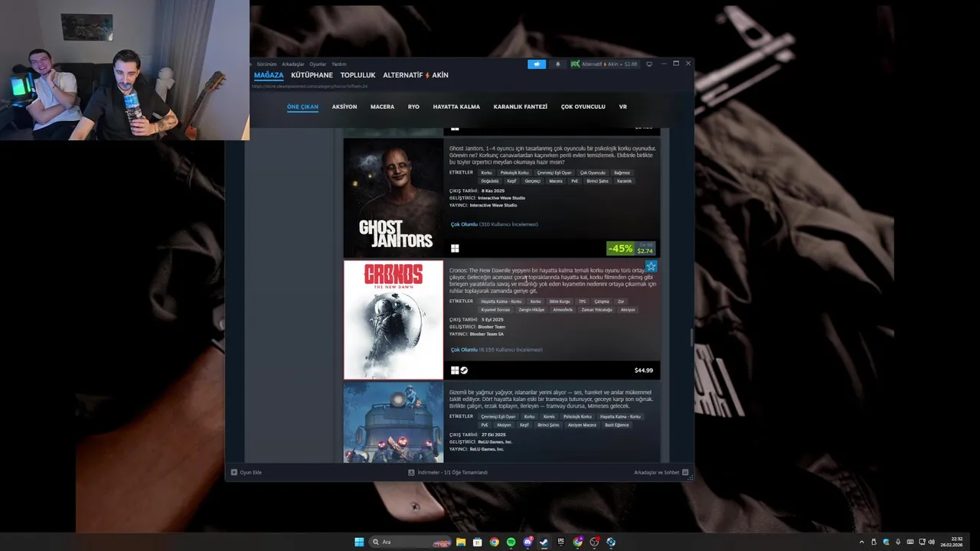Click Windows platform icon on Ghost Janitors
Viewport: 980px width, 551px height.
pos(455,248)
